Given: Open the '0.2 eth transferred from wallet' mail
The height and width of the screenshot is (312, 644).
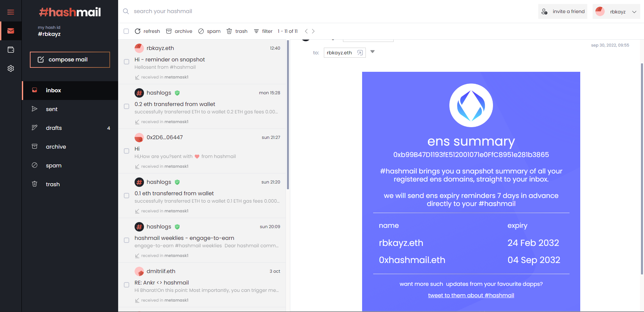Looking at the screenshot, I should click(x=202, y=106).
